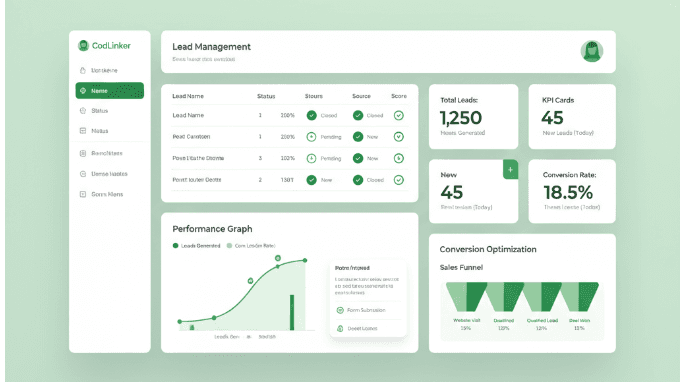Click the CodLinker logo icon
The height and width of the screenshot is (382, 687).
pos(83,46)
